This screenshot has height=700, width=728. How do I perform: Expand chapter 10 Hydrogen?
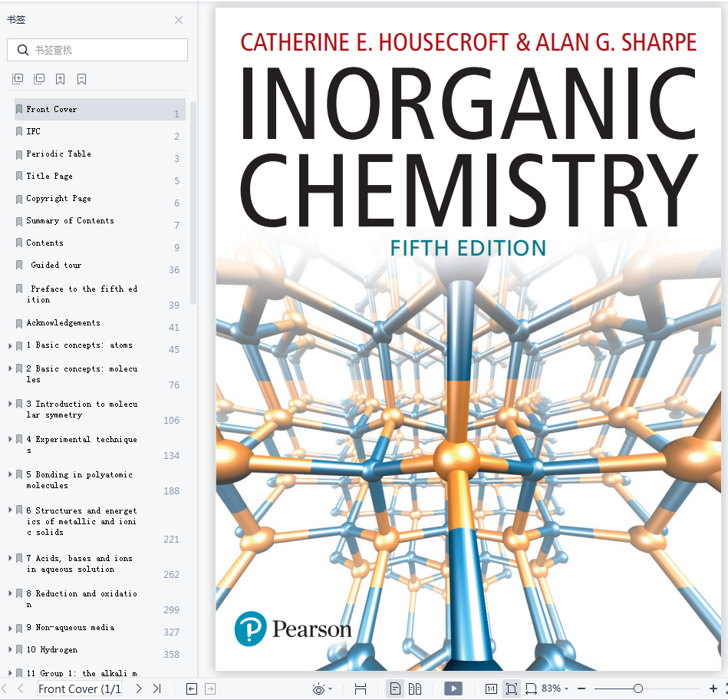coord(10,650)
